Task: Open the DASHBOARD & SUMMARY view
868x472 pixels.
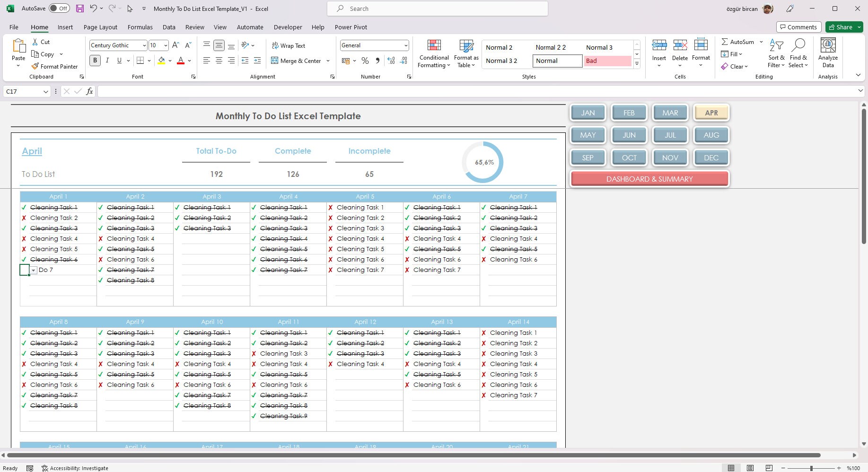Action: (x=649, y=179)
